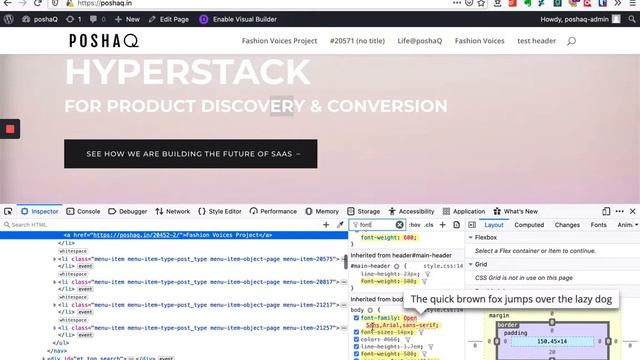The image size is (640, 360).
Task: Switch to the Changes tab
Action: [567, 225]
